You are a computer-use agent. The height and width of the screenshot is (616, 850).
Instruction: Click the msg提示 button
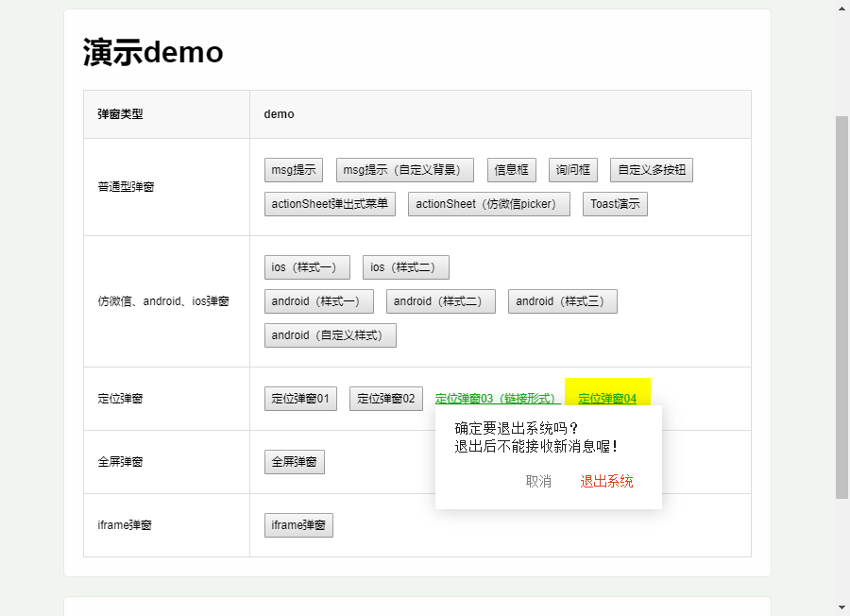294,170
